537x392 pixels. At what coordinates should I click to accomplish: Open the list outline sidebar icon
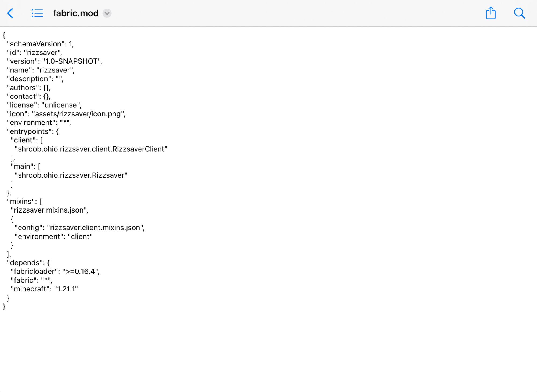click(37, 13)
